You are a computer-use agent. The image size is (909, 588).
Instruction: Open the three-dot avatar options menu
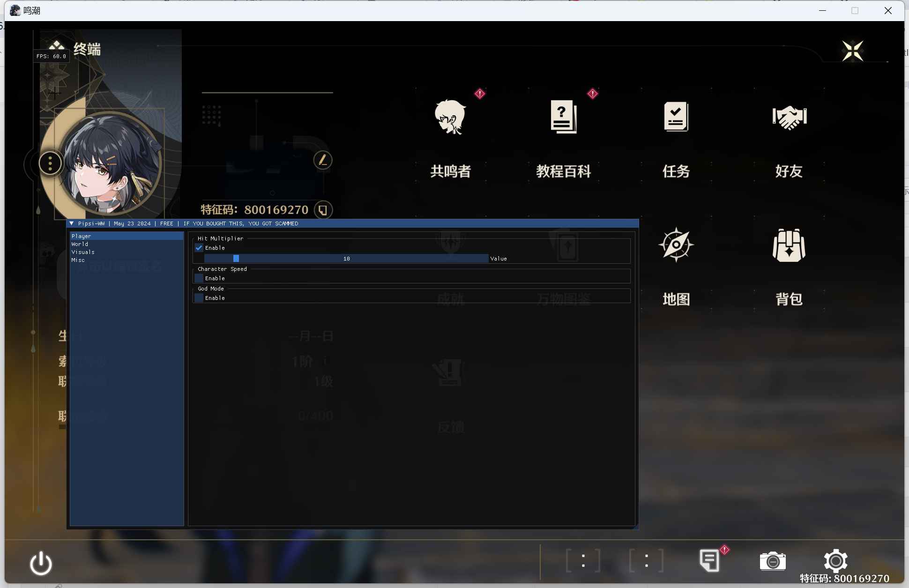(x=50, y=164)
